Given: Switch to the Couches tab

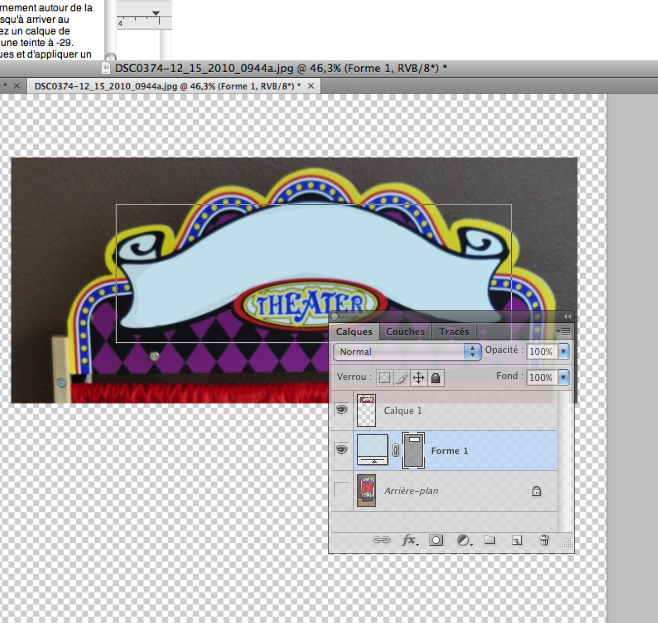Looking at the screenshot, I should 405,331.
